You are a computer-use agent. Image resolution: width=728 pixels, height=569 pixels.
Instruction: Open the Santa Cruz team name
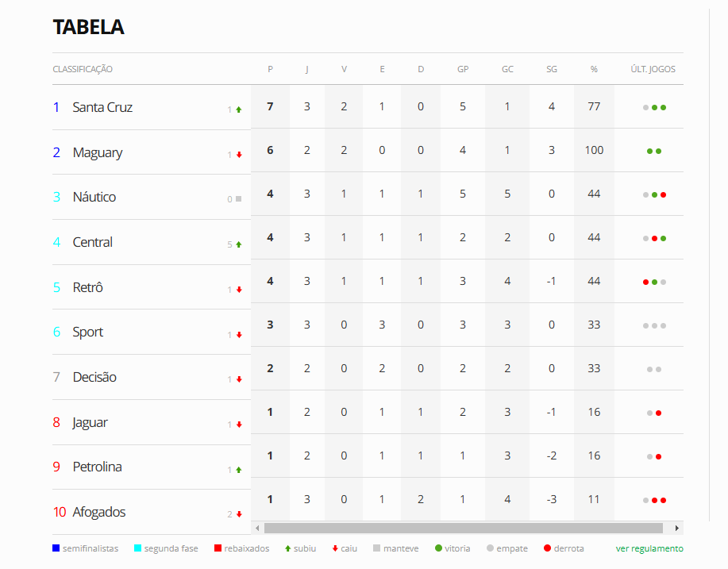tap(102, 107)
